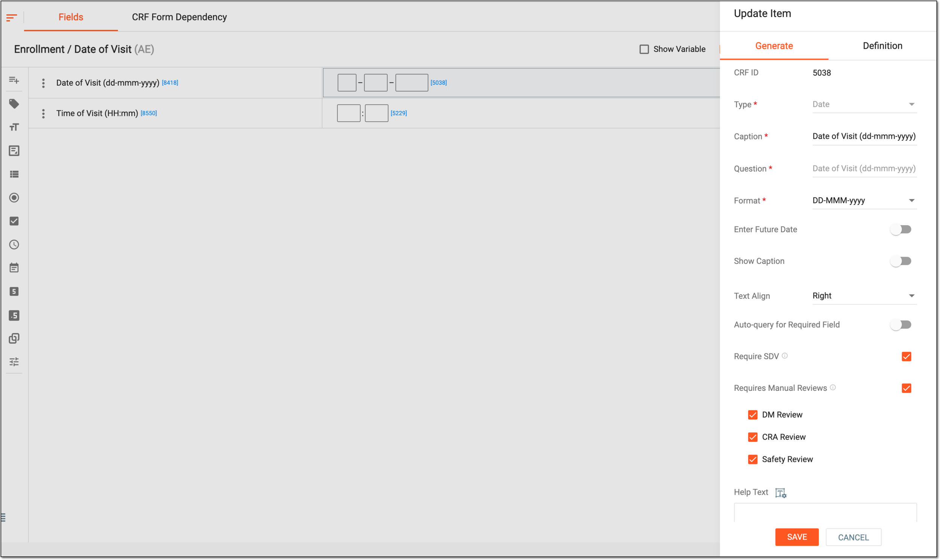The width and height of the screenshot is (940, 560).
Task: Add a time field via clock icon
Action: click(14, 245)
